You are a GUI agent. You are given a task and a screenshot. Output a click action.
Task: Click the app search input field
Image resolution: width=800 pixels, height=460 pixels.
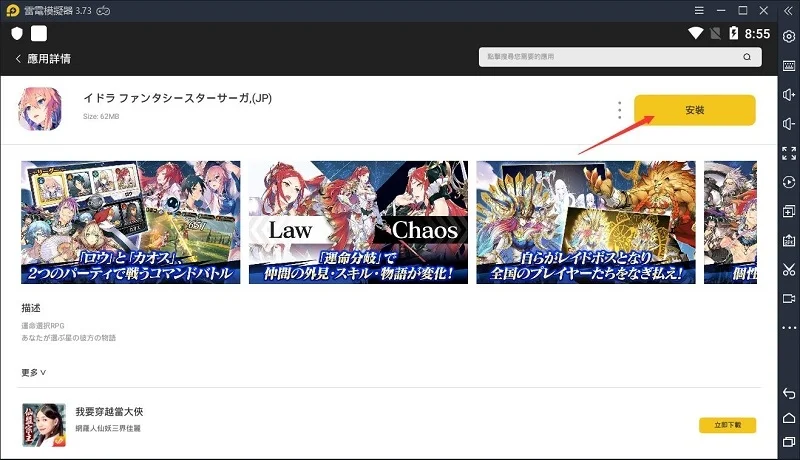(620, 57)
